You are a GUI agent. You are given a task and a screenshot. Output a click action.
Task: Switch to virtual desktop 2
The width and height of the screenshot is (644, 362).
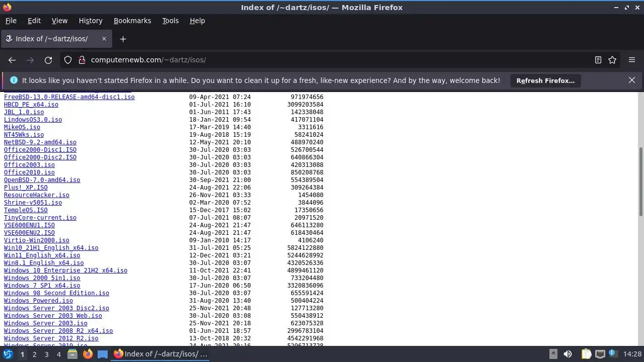34,354
